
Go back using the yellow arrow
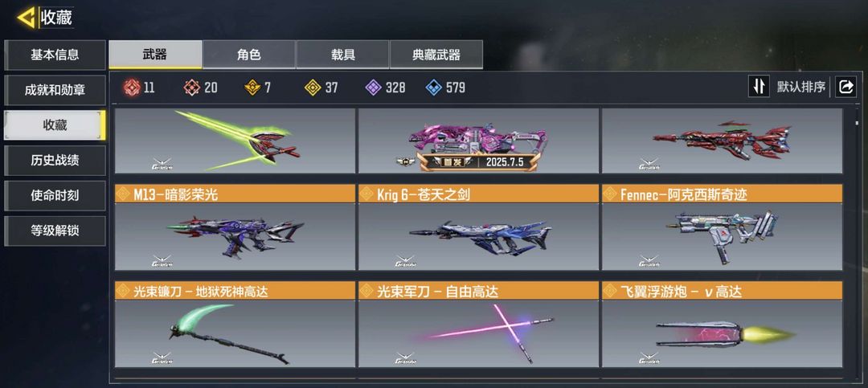pos(26,18)
